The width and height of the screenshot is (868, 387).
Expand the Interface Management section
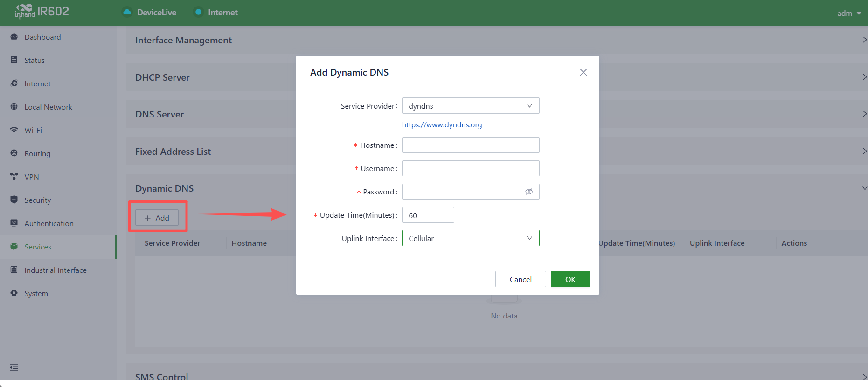point(864,40)
